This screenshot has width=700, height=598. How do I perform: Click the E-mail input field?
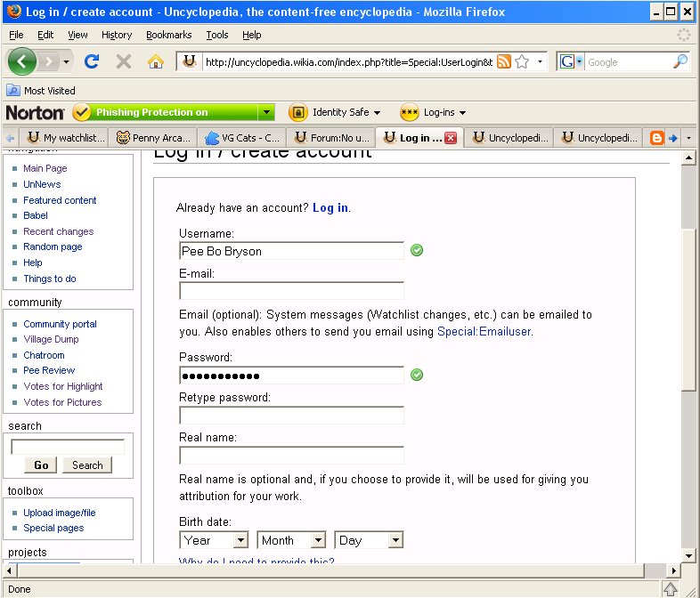[x=291, y=291]
